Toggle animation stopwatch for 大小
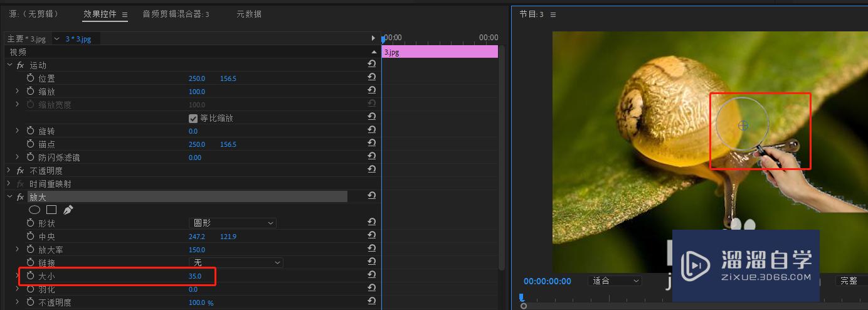The width and height of the screenshot is (868, 310). 31,276
